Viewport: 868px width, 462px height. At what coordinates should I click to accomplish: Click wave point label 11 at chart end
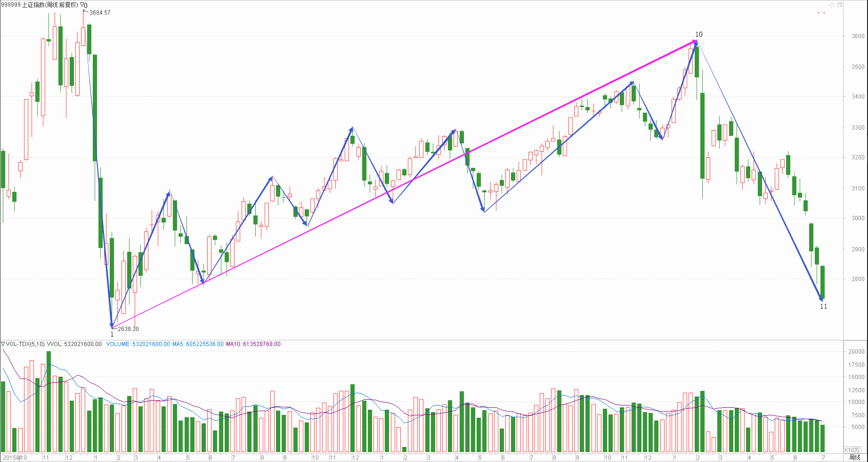tap(823, 306)
